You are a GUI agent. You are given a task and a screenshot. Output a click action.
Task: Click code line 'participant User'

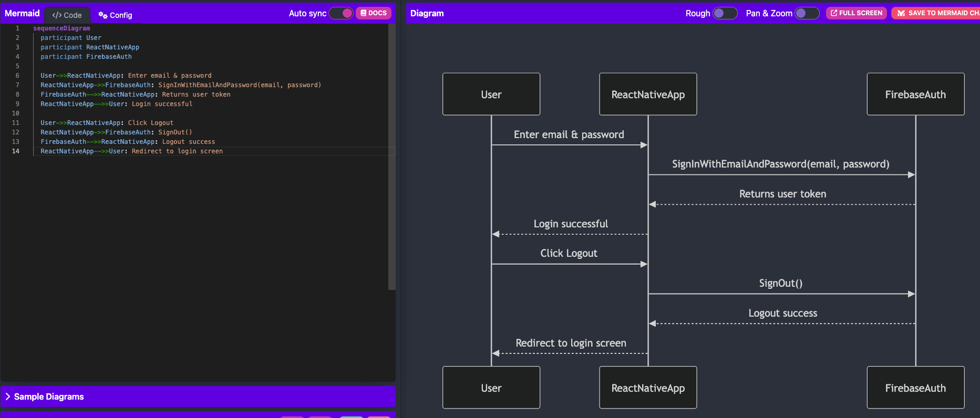[x=71, y=38]
